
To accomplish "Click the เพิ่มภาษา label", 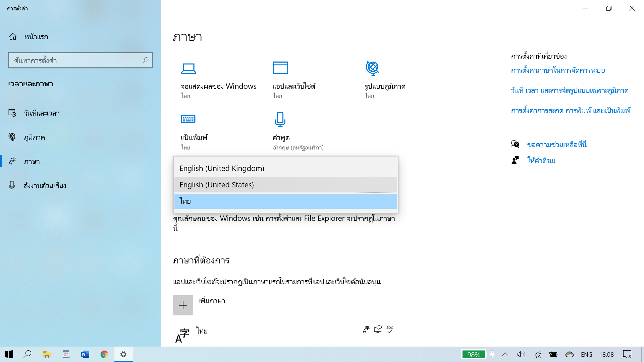I will coord(212,301).
